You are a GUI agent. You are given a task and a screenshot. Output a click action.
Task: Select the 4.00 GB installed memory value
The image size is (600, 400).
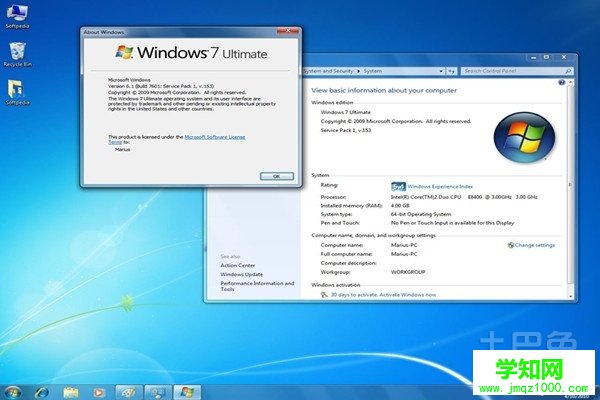tap(400, 206)
